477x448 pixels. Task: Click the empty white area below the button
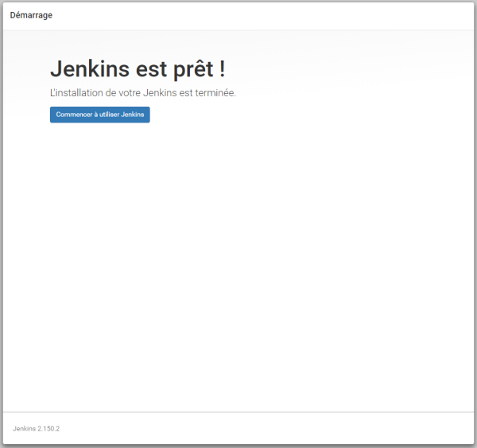(x=238, y=263)
